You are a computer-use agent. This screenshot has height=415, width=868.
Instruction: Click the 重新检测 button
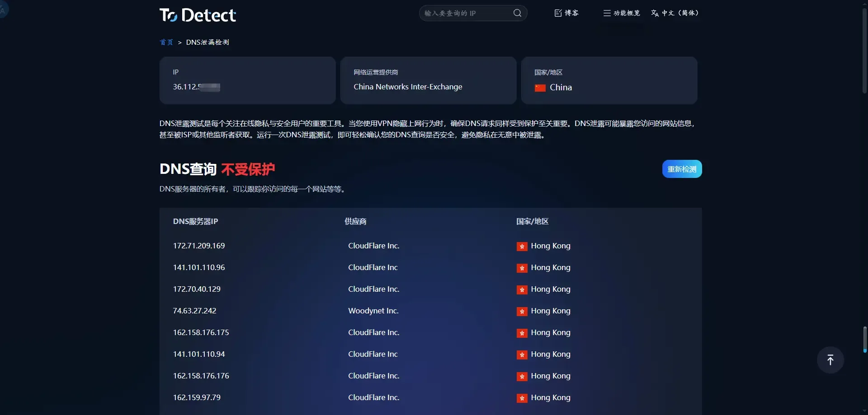click(x=682, y=169)
